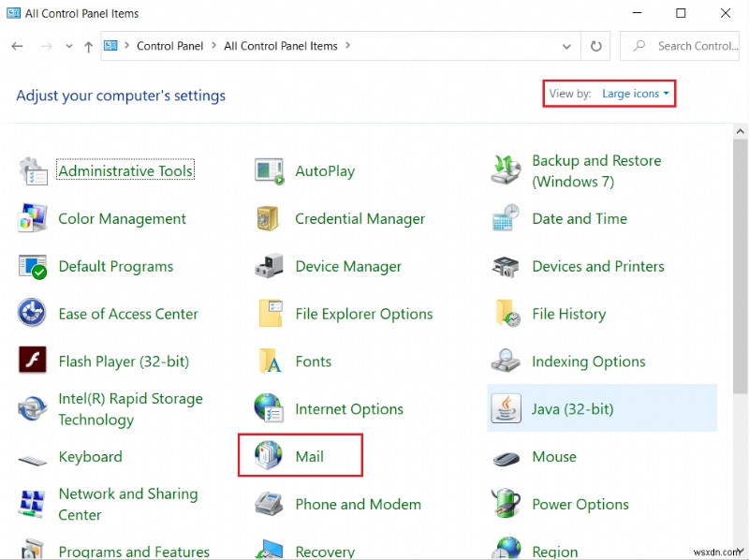Select the Device Manager icon

[x=348, y=266]
